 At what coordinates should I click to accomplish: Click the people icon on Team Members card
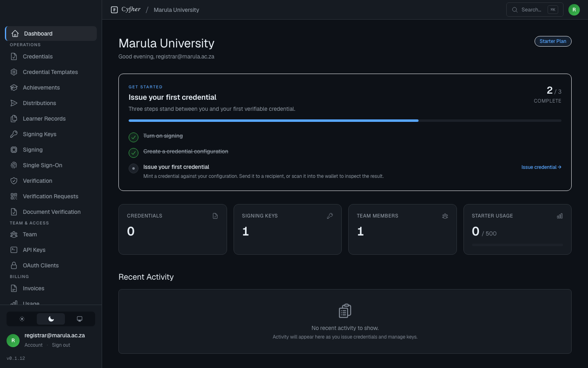[445, 216]
